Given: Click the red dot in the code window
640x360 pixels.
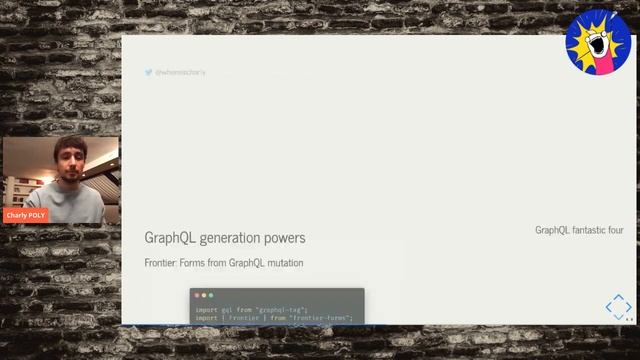Looking at the screenshot, I should (x=197, y=295).
